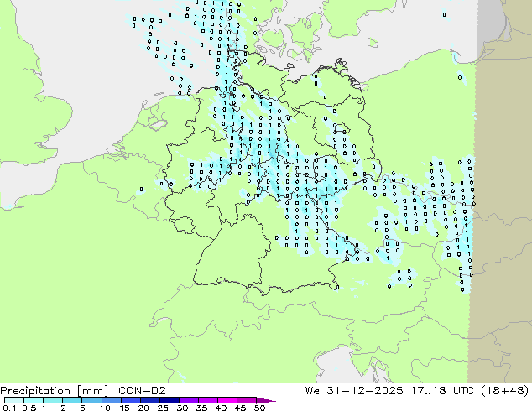Click the 'Precipitation [mm]' title text
Image resolution: width=532 pixels, height=411 pixels.
pyautogui.click(x=55, y=391)
